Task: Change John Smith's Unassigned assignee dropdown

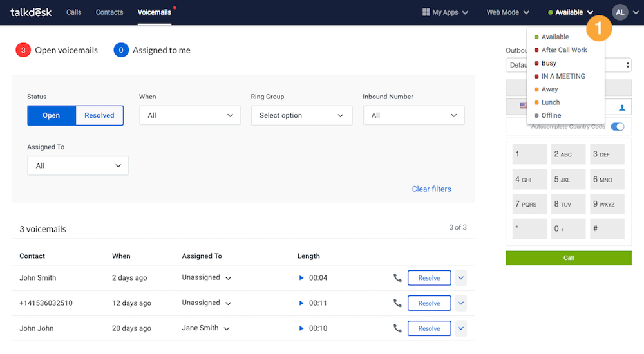Action: click(x=206, y=277)
